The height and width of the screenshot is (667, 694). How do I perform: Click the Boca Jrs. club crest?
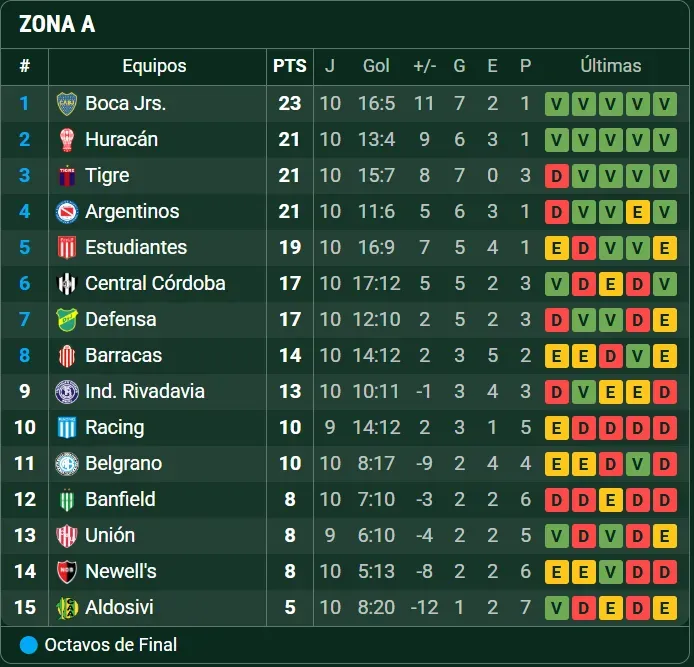click(67, 103)
